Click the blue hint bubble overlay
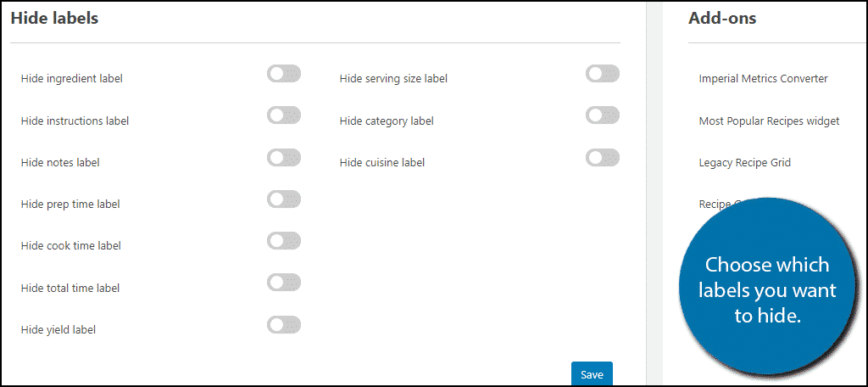 pos(767,290)
